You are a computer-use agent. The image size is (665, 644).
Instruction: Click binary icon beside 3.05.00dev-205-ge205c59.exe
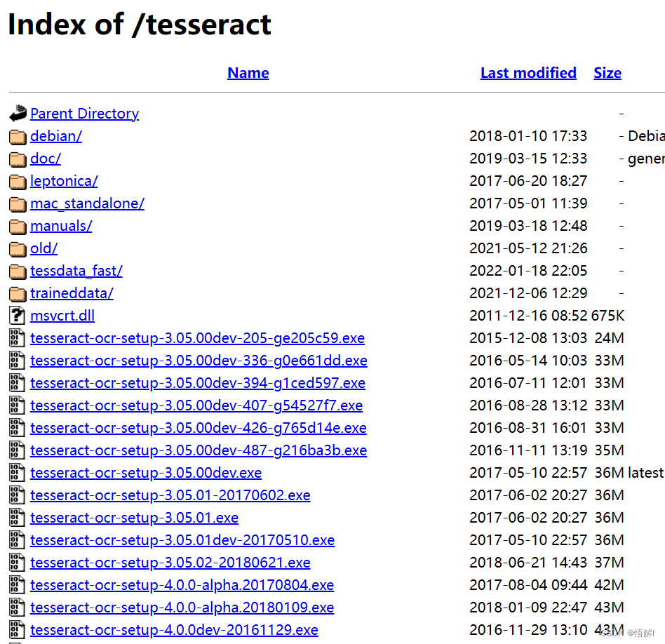point(17,338)
